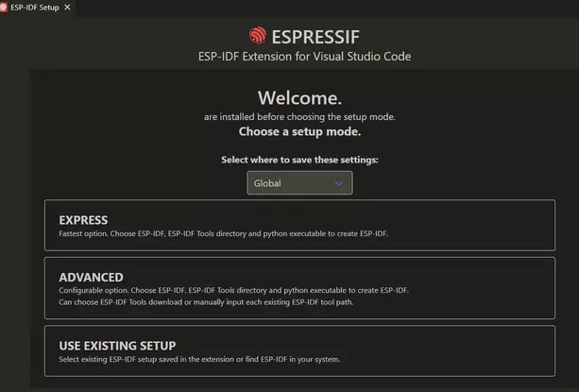This screenshot has height=392, width=579.
Task: Click the red Espressif logo in the header
Action: tap(257, 36)
